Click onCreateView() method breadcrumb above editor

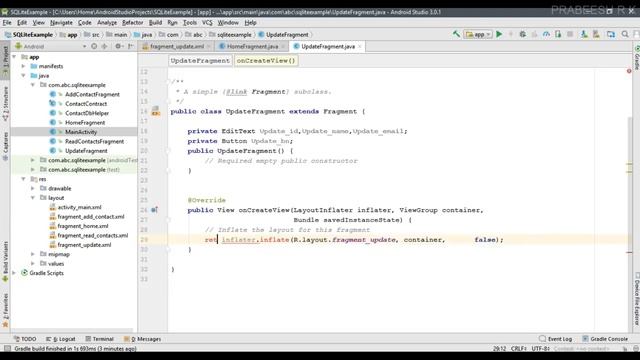pos(266,60)
